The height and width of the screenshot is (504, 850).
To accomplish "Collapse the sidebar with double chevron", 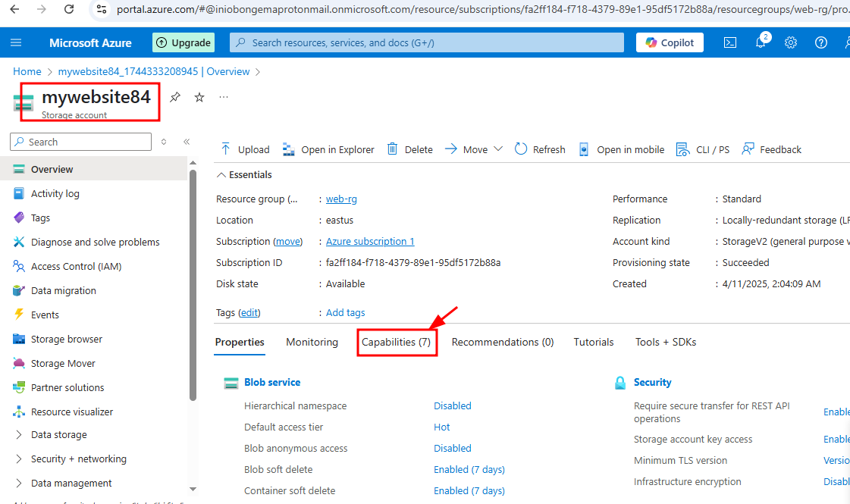I will (187, 142).
